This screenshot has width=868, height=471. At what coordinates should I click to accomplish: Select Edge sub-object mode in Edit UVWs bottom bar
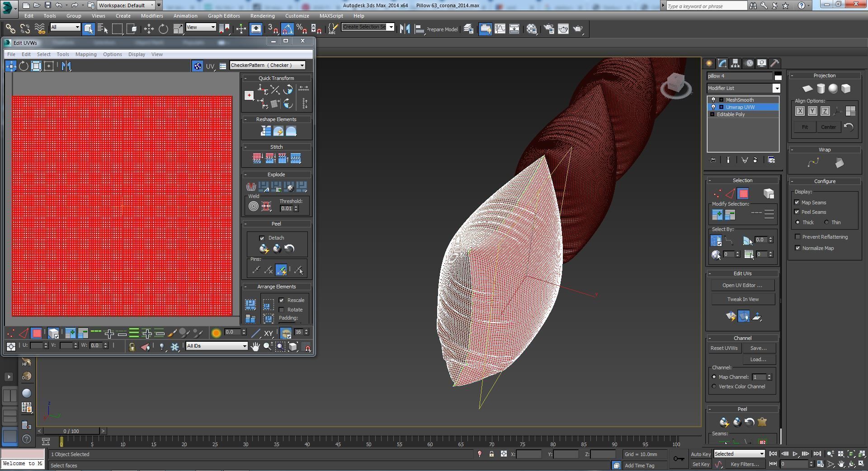pyautogui.click(x=24, y=334)
